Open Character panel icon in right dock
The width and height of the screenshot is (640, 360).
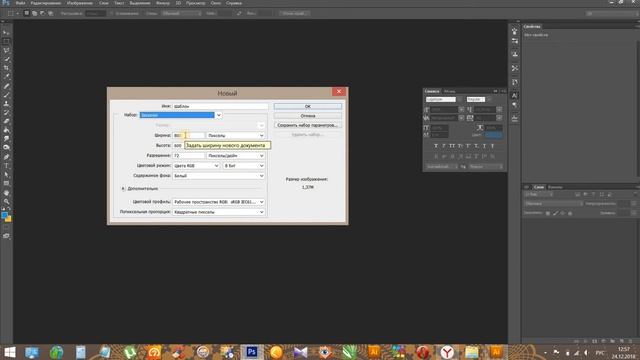pos(515,96)
